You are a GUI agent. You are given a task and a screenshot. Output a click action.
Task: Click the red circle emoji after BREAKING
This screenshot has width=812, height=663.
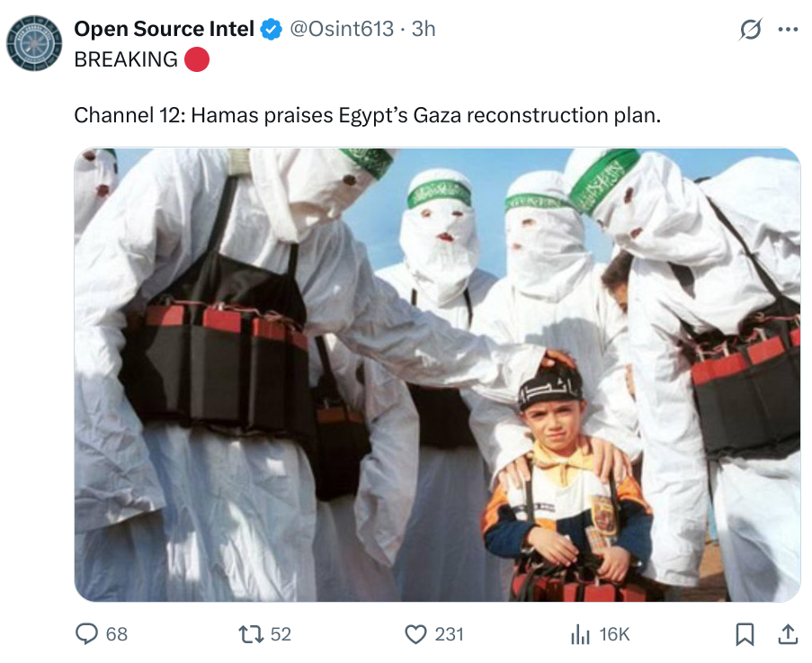coord(197,59)
